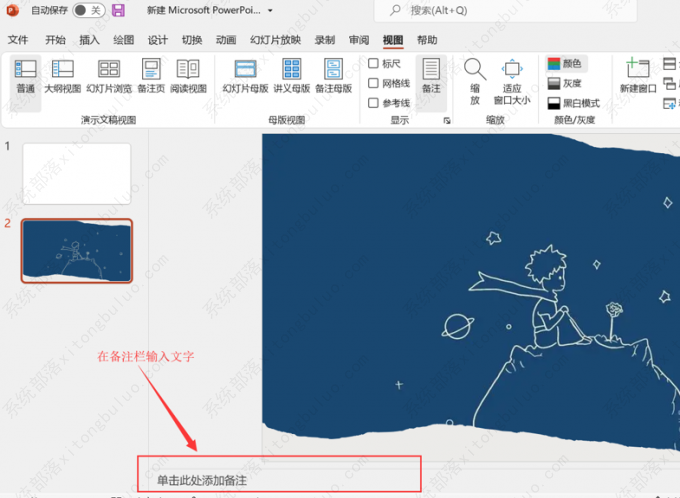Open Notes Master (备注母版)
The width and height of the screenshot is (680, 498).
(x=334, y=77)
